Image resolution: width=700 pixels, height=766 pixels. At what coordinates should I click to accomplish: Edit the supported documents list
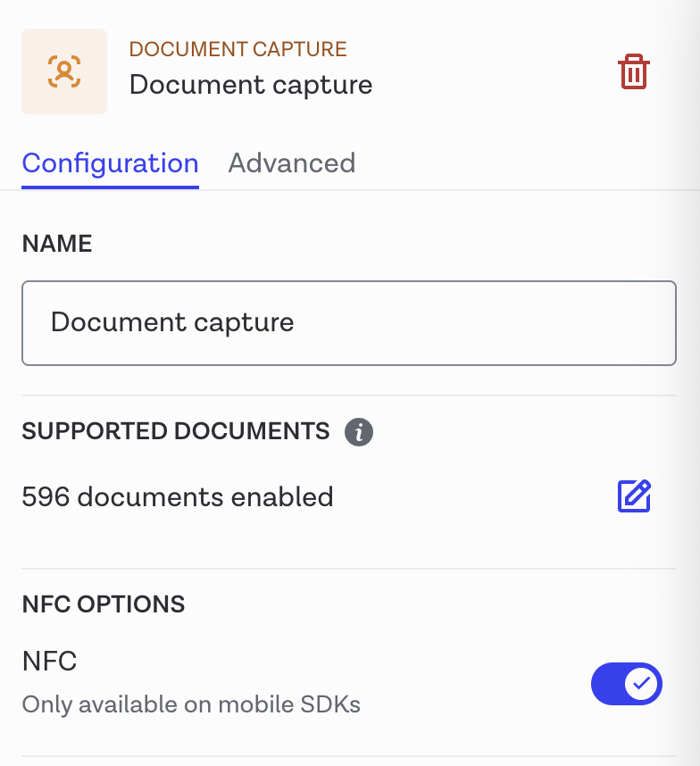634,496
